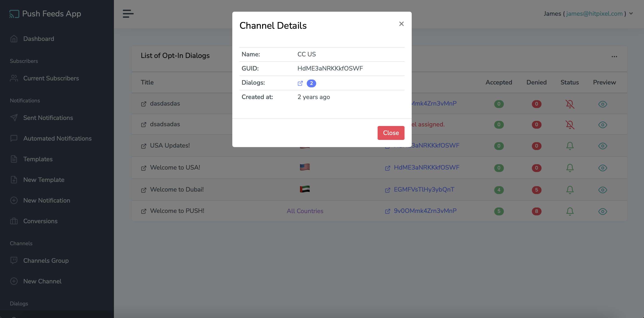The height and width of the screenshot is (318, 644).
Task: Click the preview eye icon for Welcome to Dubai!
Action: (603, 189)
